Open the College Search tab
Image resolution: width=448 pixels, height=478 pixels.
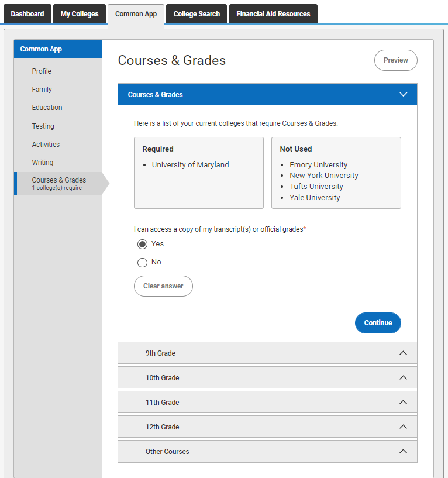197,13
